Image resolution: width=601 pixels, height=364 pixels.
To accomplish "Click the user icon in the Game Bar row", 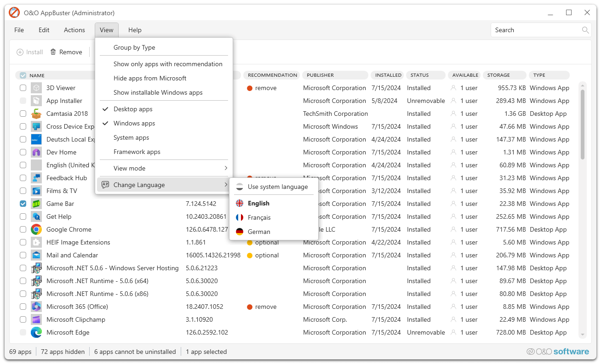I will coord(454,204).
